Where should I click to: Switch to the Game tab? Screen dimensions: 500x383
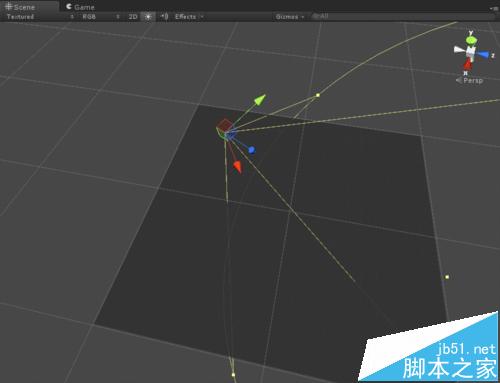coord(80,7)
